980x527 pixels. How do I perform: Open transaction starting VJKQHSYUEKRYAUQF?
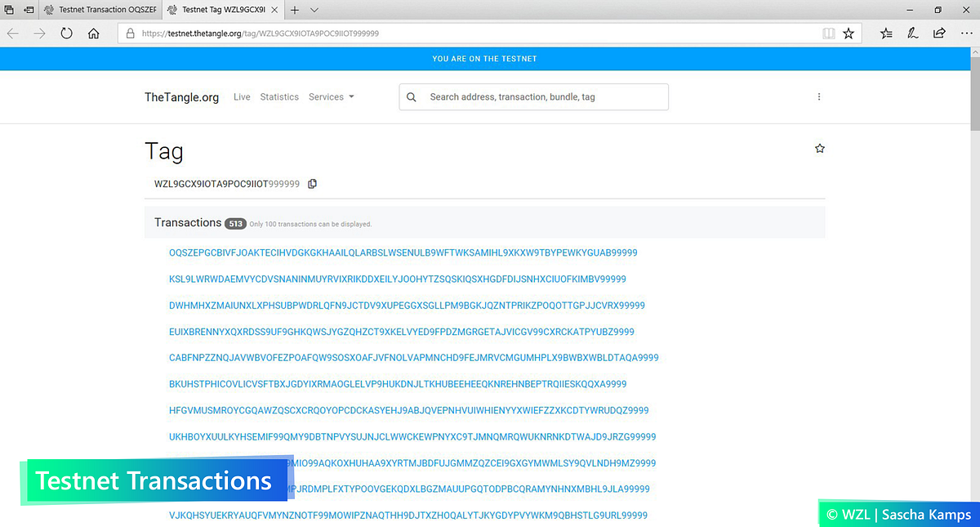coord(408,516)
